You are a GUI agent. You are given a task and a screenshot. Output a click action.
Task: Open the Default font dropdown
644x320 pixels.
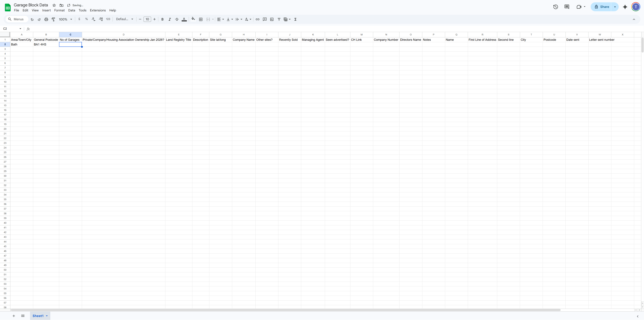click(124, 19)
